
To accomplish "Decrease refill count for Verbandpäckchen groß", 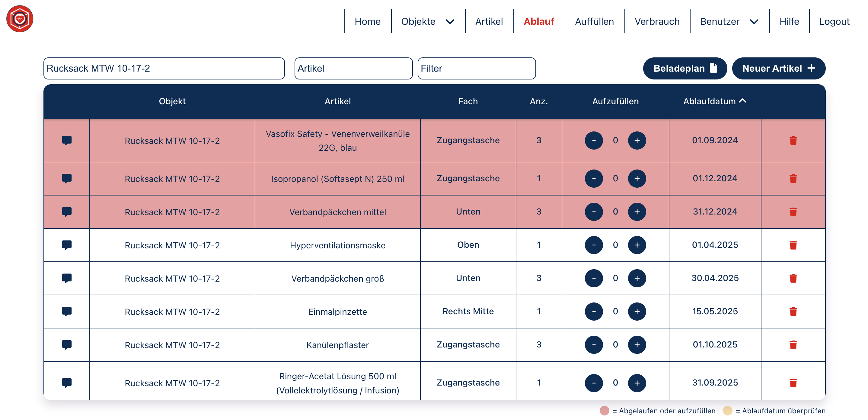I will point(593,278).
